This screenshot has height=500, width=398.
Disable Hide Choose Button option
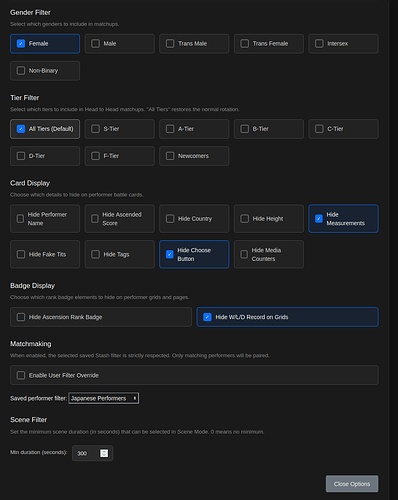[x=170, y=254]
